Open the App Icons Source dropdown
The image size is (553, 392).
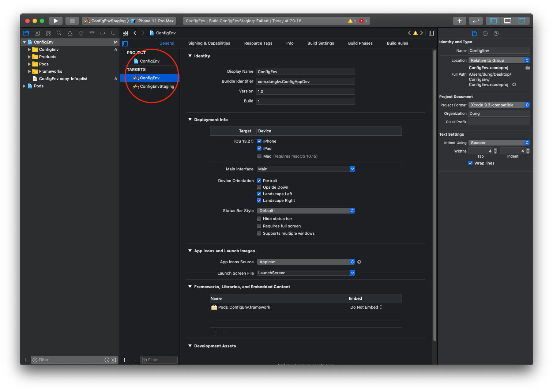pyautogui.click(x=306, y=262)
